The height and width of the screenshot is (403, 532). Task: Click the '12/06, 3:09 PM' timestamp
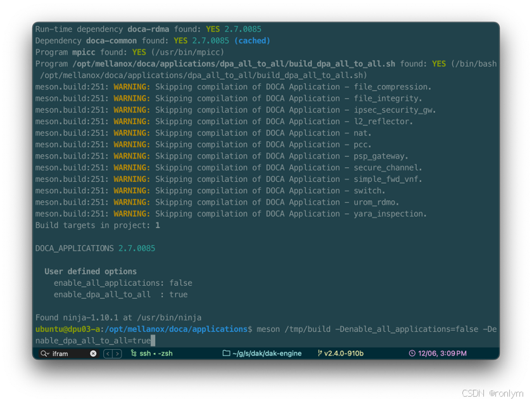pyautogui.click(x=442, y=354)
